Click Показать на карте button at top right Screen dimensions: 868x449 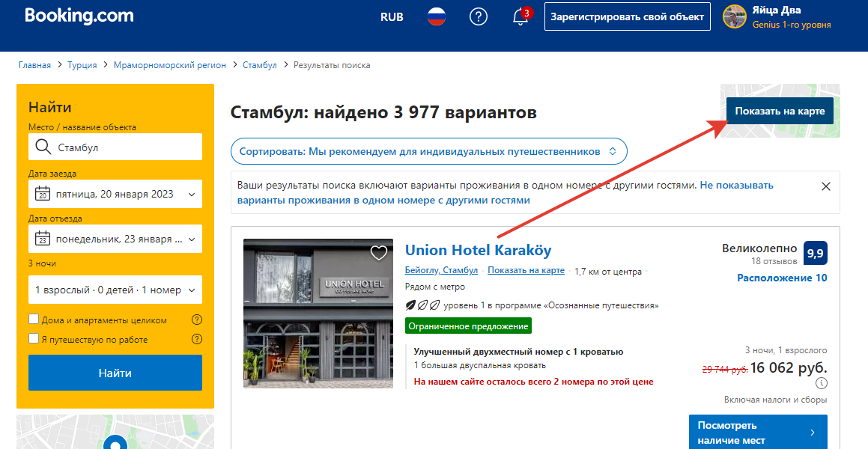(780, 112)
